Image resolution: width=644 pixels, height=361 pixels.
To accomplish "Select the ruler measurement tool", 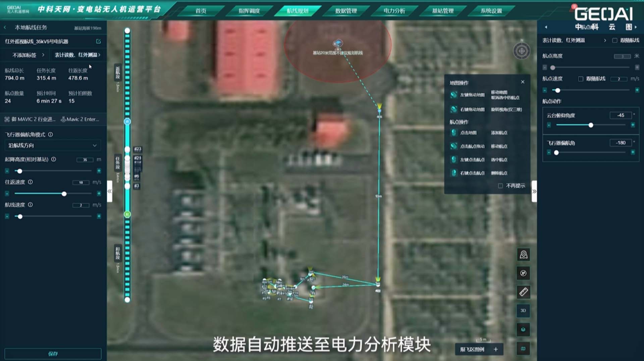I will pyautogui.click(x=523, y=292).
